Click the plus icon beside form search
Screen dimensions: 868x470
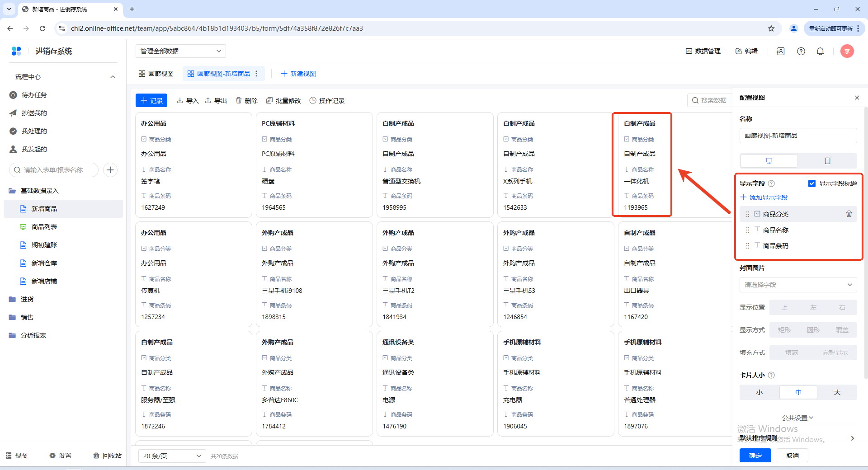point(110,170)
